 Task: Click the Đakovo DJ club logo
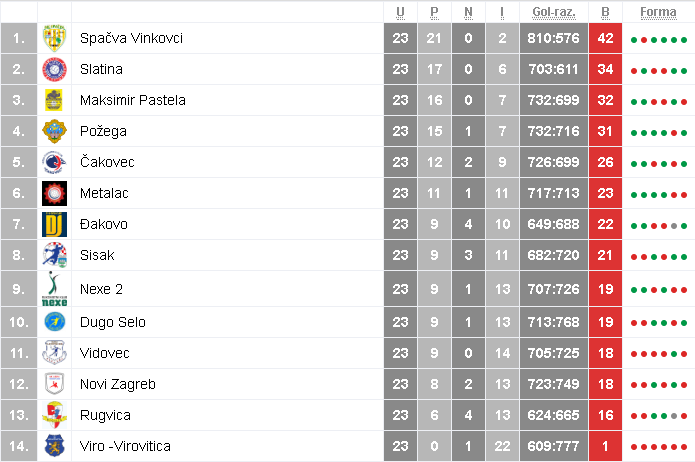[53, 224]
